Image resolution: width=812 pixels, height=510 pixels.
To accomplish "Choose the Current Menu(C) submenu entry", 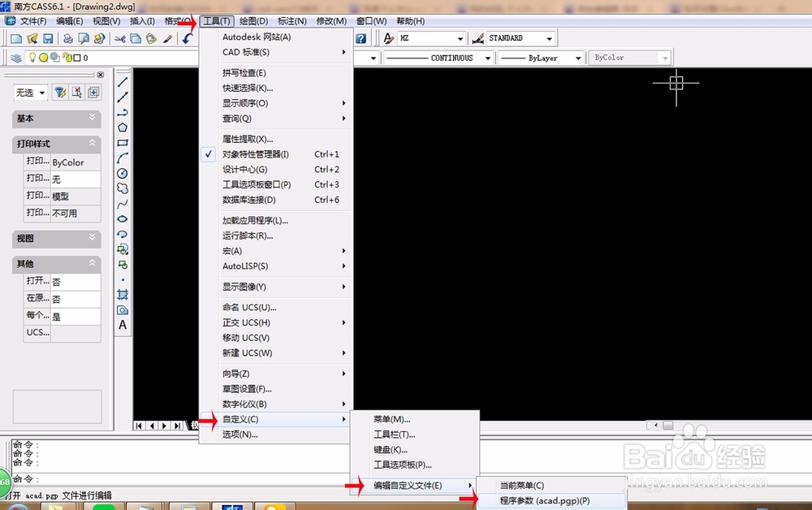I will [551, 486].
